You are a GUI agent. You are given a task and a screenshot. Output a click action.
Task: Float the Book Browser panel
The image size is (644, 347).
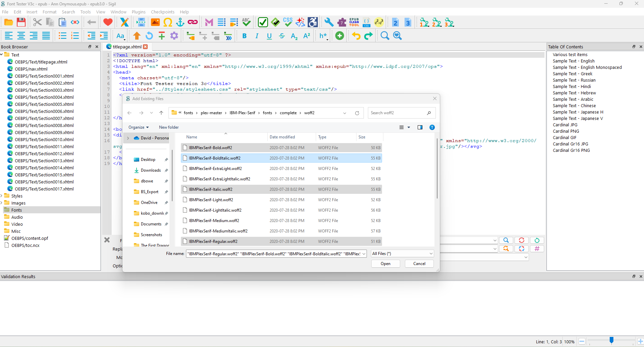(90, 47)
